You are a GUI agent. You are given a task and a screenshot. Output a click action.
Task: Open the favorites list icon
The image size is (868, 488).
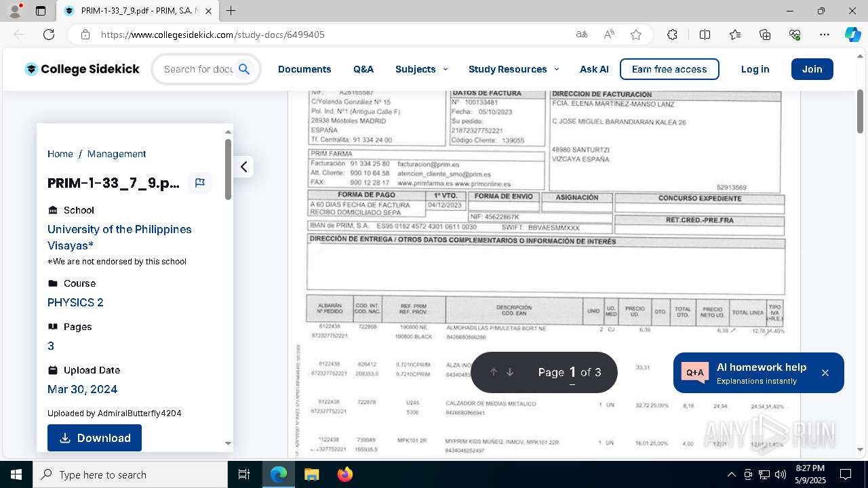735,35
